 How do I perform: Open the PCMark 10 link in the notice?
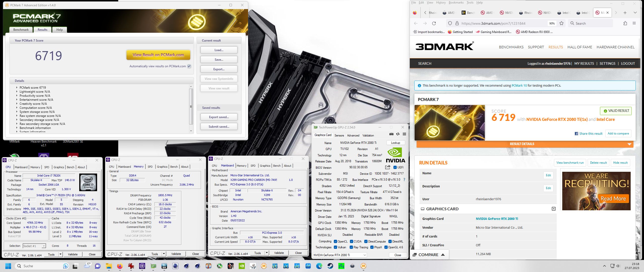tap(519, 85)
